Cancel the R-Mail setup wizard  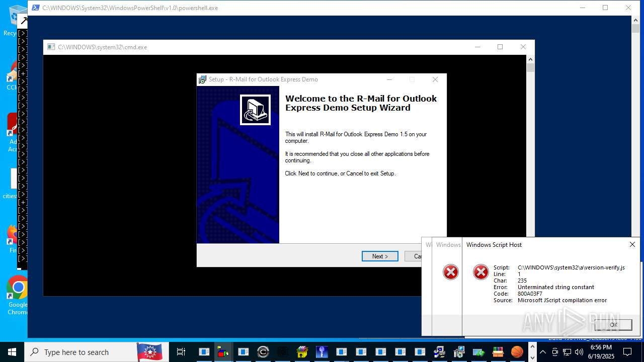point(413,256)
